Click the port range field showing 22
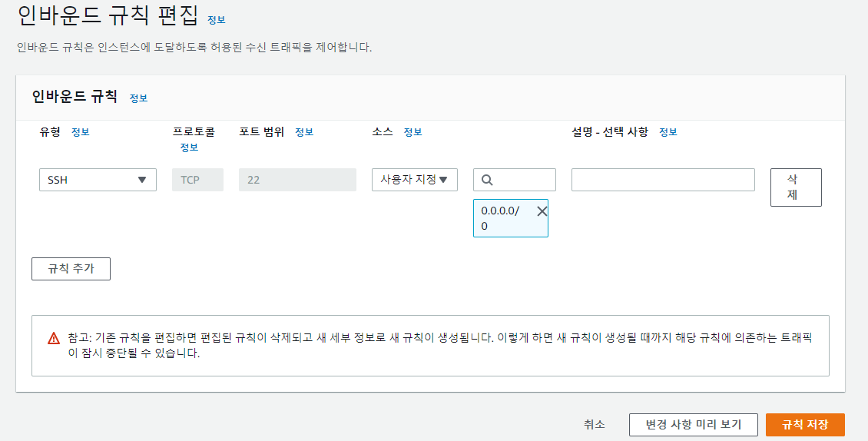 tap(297, 180)
